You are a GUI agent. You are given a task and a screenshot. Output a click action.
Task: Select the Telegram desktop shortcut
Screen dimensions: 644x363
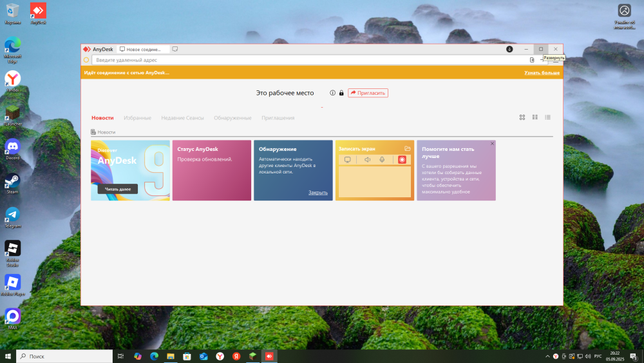(13, 217)
